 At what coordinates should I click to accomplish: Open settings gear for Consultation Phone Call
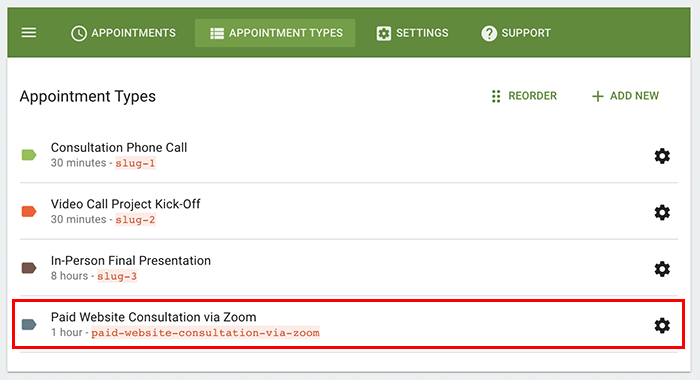coord(662,156)
